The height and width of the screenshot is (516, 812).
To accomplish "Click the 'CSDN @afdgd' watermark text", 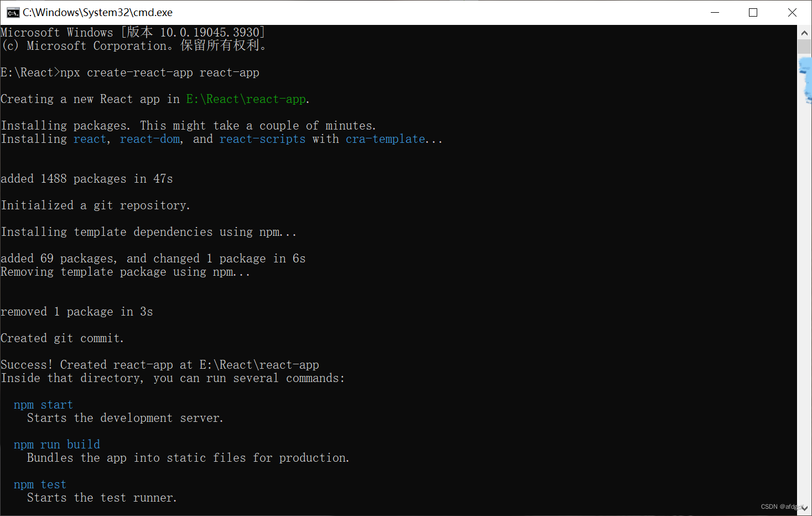I will point(780,506).
